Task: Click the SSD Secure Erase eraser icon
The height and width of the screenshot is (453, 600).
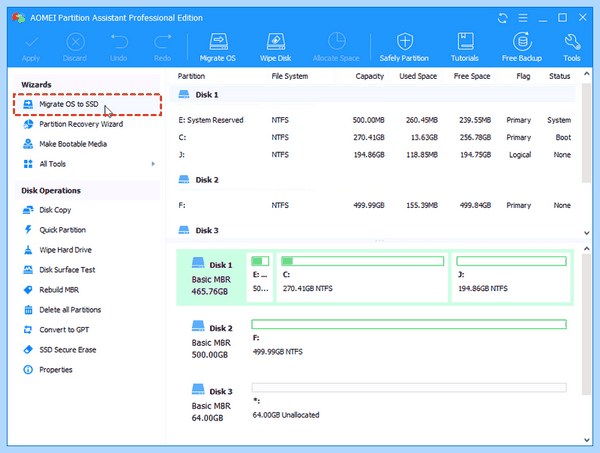Action: 28,350
